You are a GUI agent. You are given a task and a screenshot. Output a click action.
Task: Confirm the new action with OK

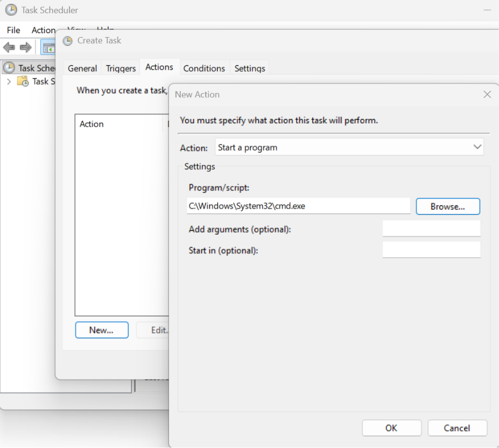point(391,428)
